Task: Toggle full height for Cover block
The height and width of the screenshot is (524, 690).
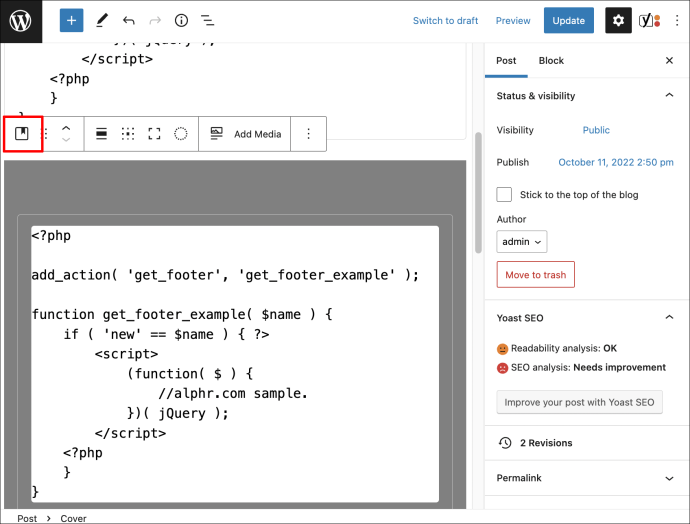Action: [x=154, y=134]
